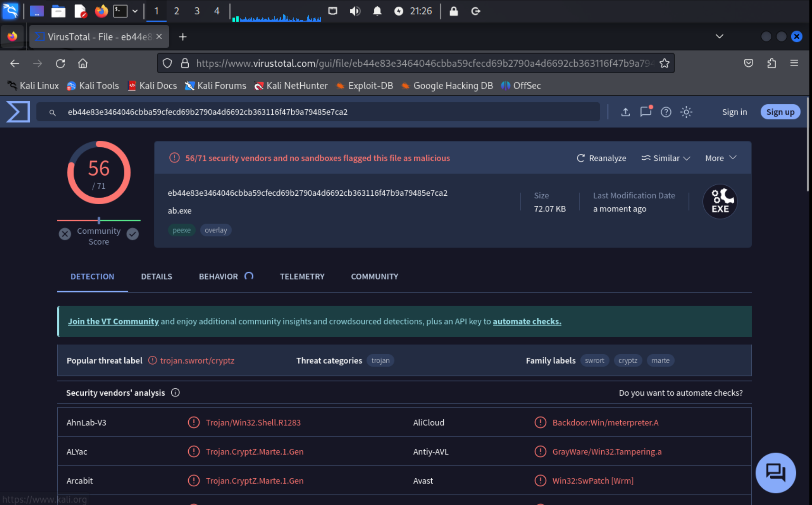The height and width of the screenshot is (505, 812).
Task: Click the Reanalyze button
Action: pos(601,158)
